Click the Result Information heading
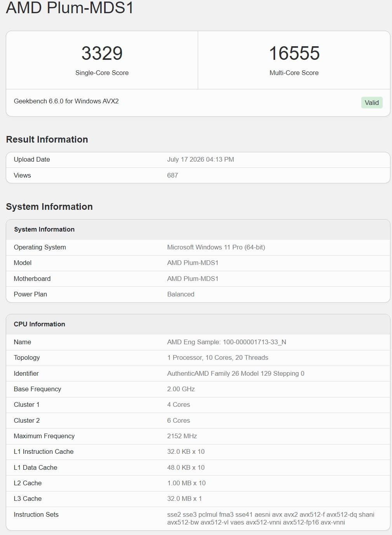The height and width of the screenshot is (535, 392). (x=47, y=139)
